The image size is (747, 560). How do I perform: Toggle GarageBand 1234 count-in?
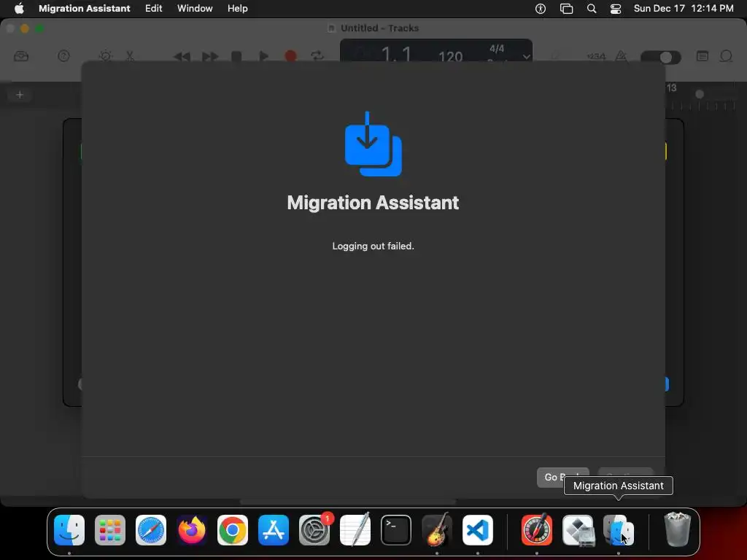click(x=595, y=56)
